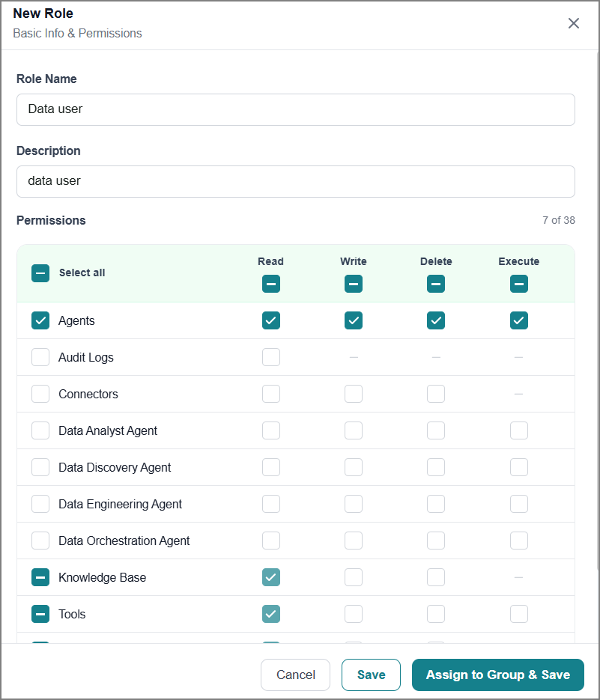
Task: Enable Execute for Data Analyst Agent
Action: 518,430
